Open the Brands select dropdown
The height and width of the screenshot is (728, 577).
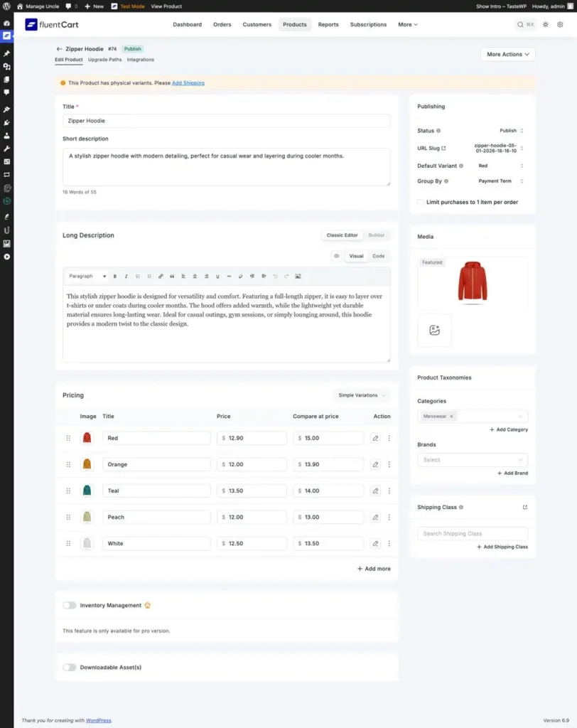(473, 460)
